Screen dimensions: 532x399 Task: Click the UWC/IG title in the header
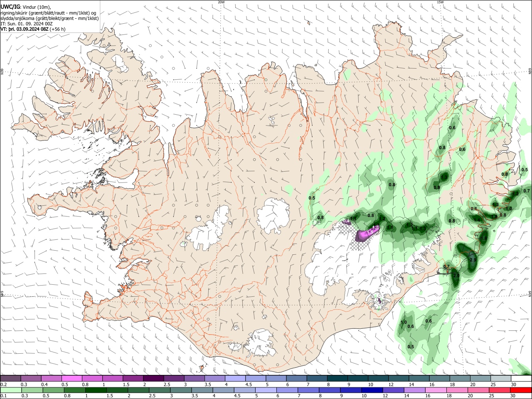10,7
